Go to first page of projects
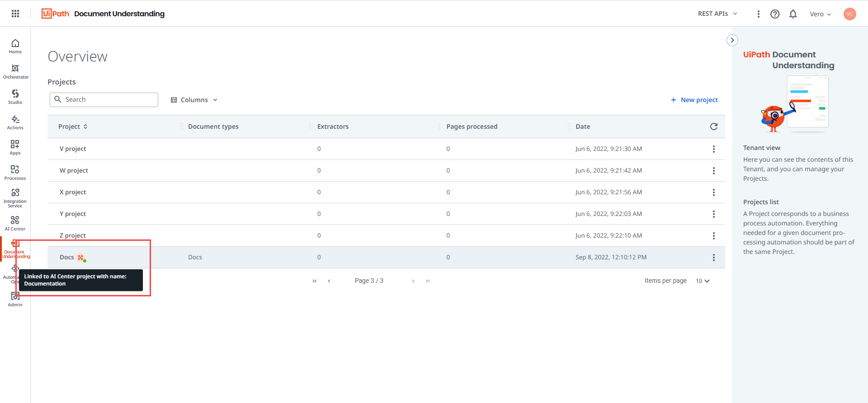The width and height of the screenshot is (868, 403). [x=315, y=281]
